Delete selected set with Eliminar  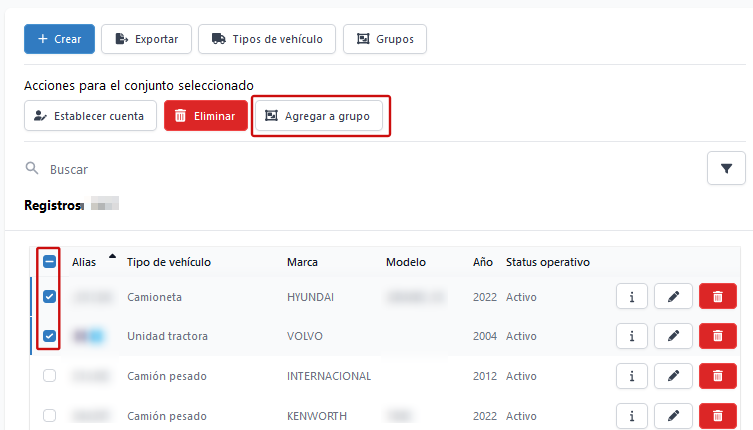[x=206, y=116]
